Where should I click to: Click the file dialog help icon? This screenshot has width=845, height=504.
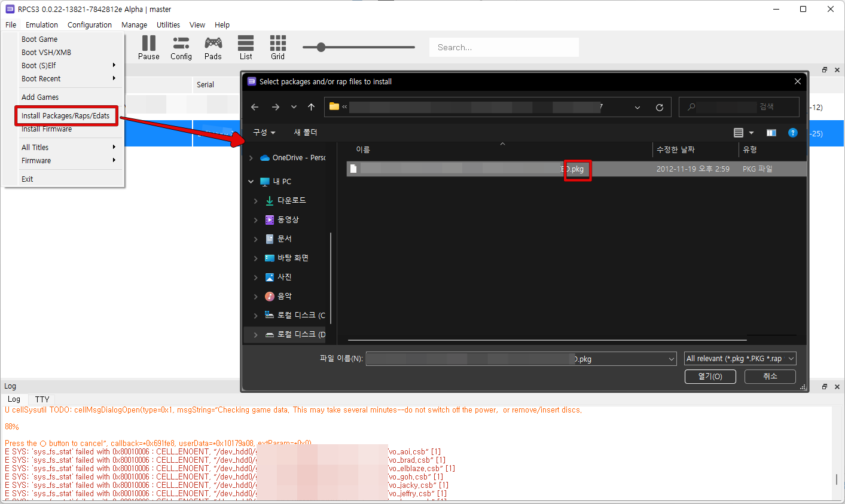point(792,133)
